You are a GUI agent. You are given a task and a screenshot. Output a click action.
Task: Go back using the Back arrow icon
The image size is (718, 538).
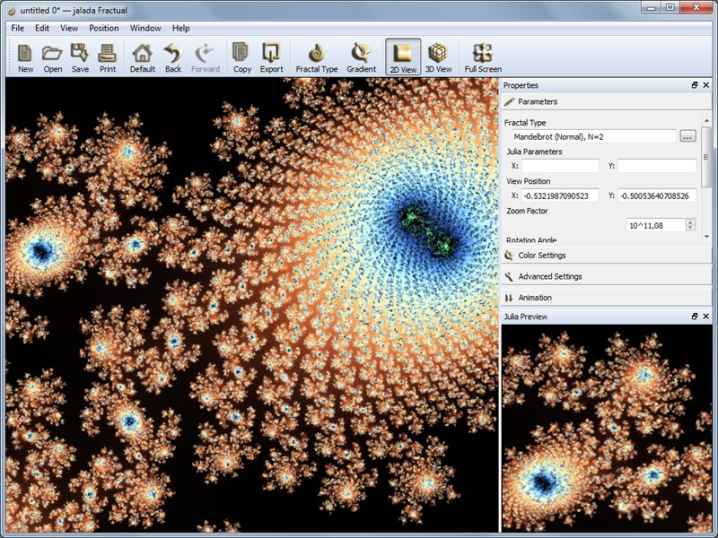click(173, 56)
